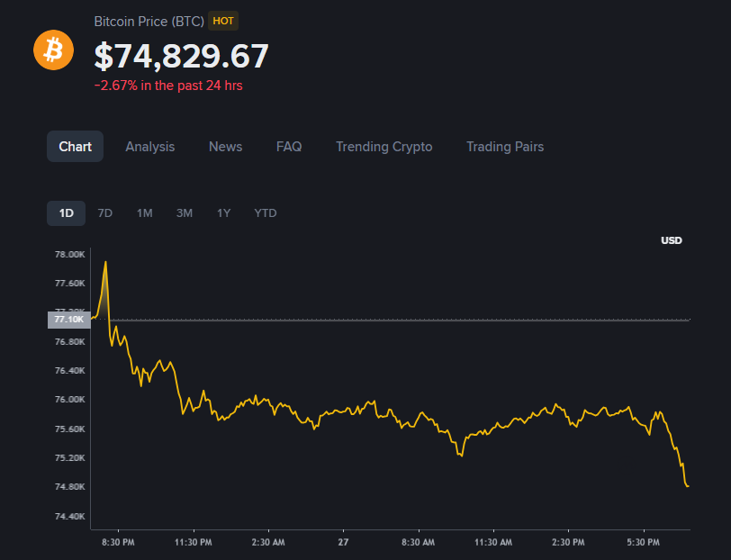731x560 pixels.
Task: Select the 1D chart timeframe
Action: coord(67,213)
